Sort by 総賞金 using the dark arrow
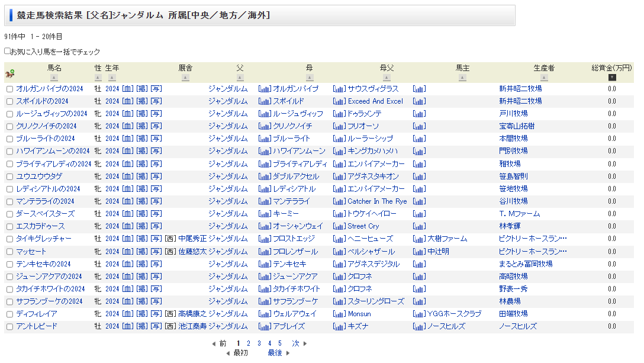644x363 pixels. pos(612,78)
